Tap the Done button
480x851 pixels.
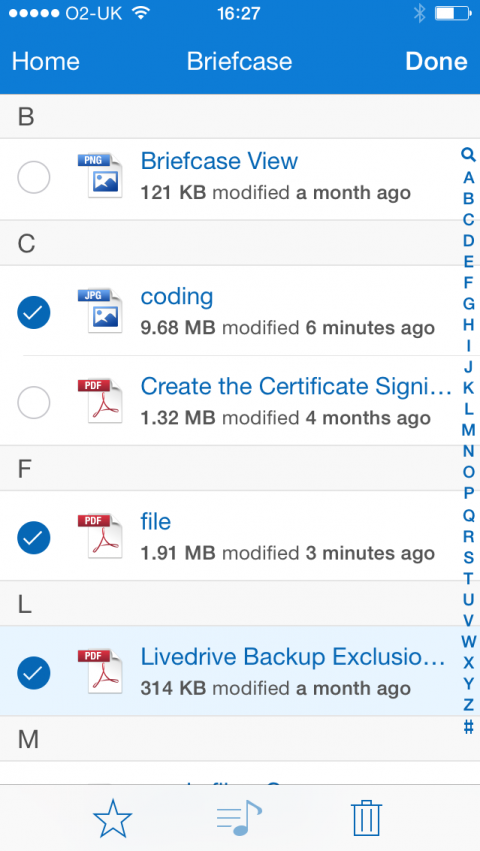(436, 61)
